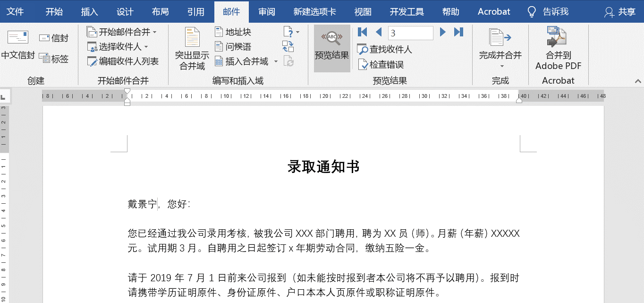The height and width of the screenshot is (303, 644).
Task: Switch to the 插入 ribbon tab
Action: (89, 12)
